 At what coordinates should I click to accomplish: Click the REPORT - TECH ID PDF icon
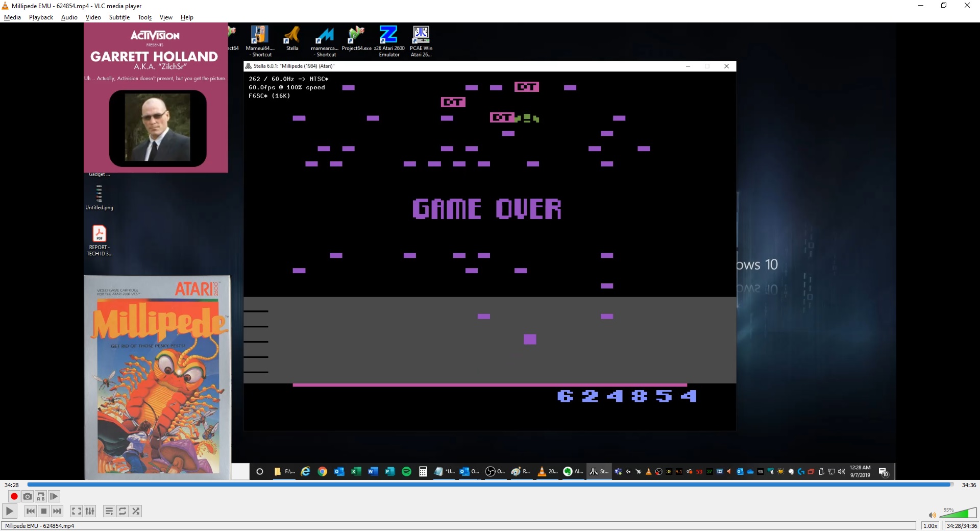99,240
